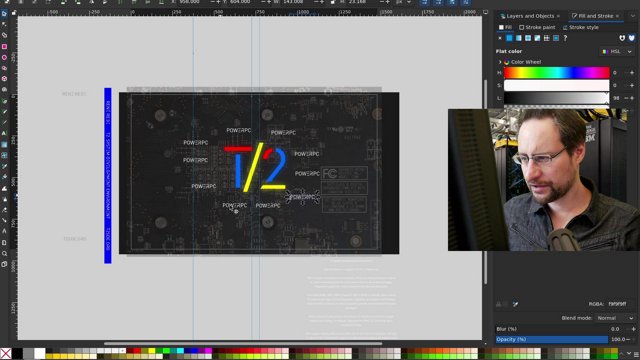Choose Pattern fill type

tap(547, 38)
